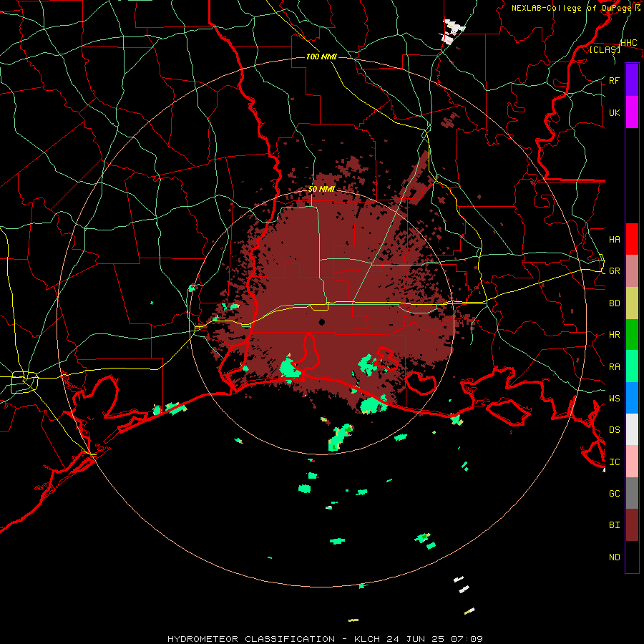
Task: Click the 'HHC' product code text
Action: click(628, 43)
